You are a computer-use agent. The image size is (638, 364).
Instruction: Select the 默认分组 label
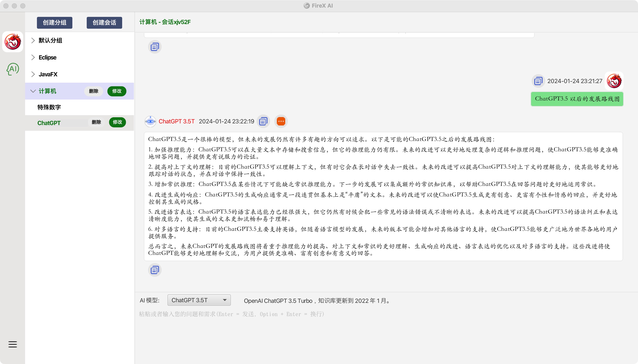tap(50, 40)
